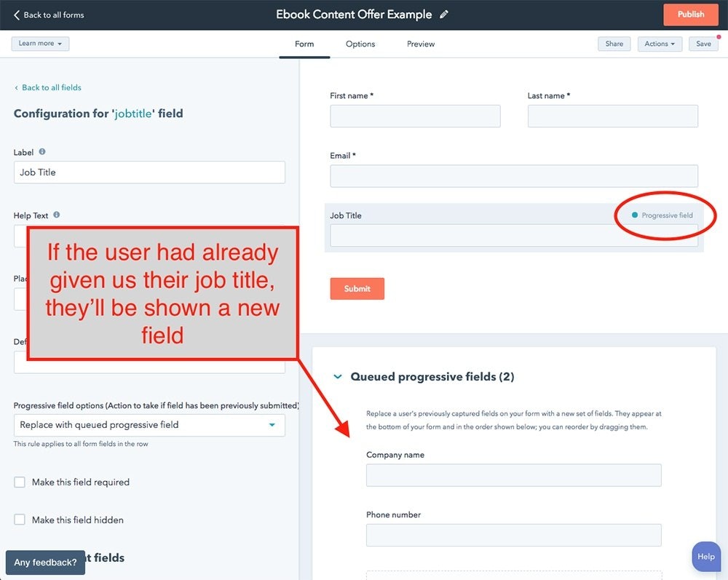Click the Any feedback? button

click(x=45, y=563)
